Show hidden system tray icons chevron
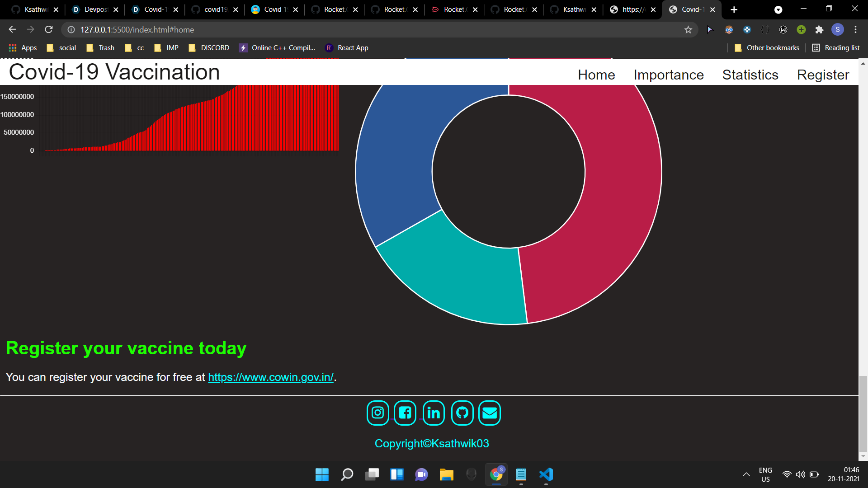 pos(746,474)
